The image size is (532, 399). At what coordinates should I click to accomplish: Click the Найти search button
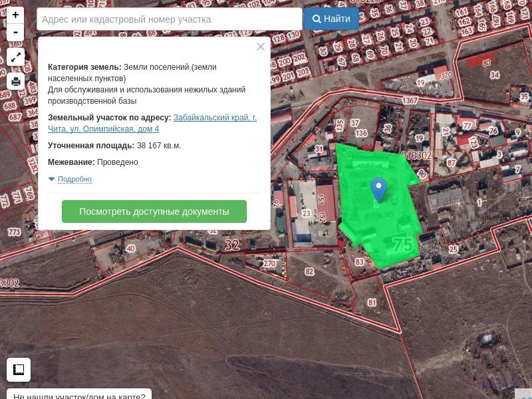click(331, 19)
